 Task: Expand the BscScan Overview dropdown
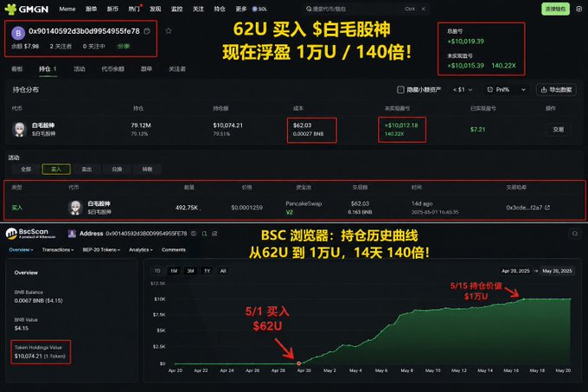(x=21, y=250)
